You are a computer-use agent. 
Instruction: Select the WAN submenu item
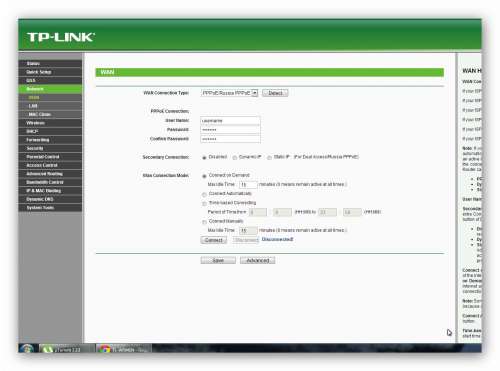[50, 97]
